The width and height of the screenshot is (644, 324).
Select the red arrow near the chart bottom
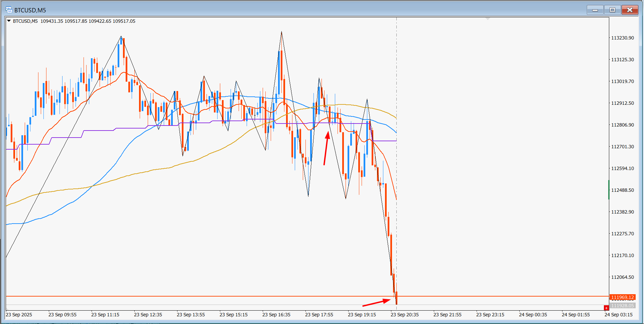coord(377,302)
